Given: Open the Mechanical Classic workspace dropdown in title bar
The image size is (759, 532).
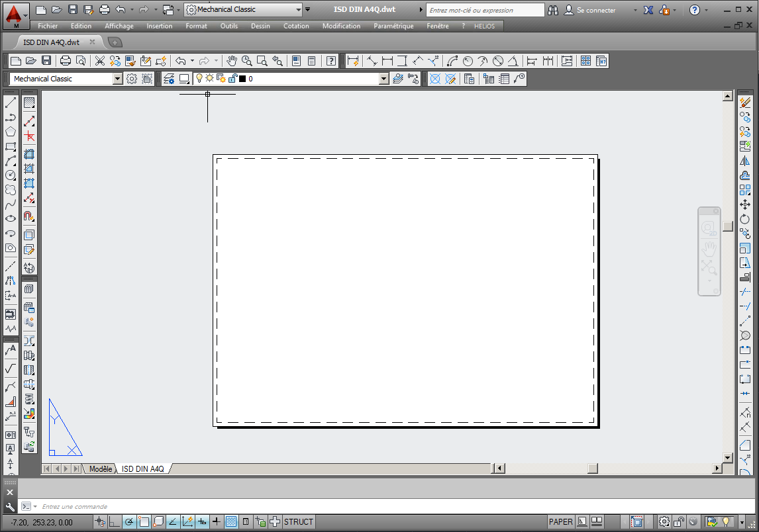Looking at the screenshot, I should [x=297, y=10].
